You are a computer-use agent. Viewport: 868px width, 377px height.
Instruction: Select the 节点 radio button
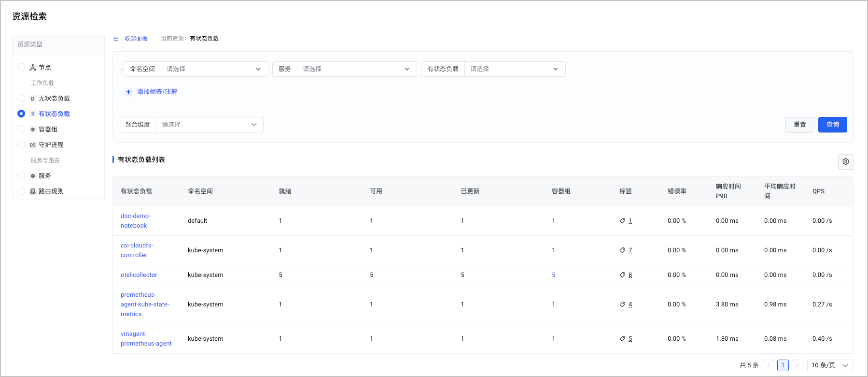point(21,68)
